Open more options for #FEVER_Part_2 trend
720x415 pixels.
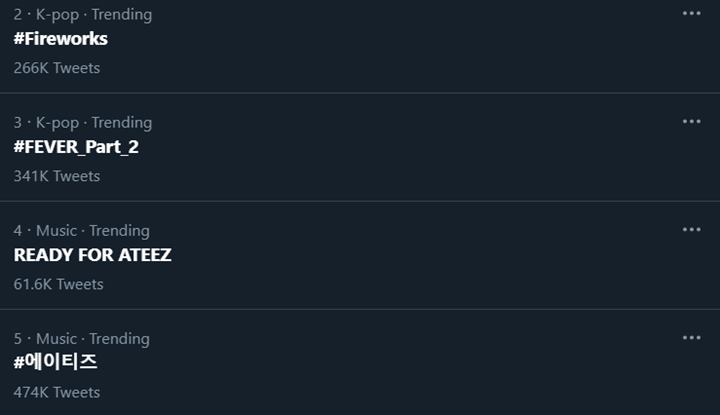click(x=691, y=121)
